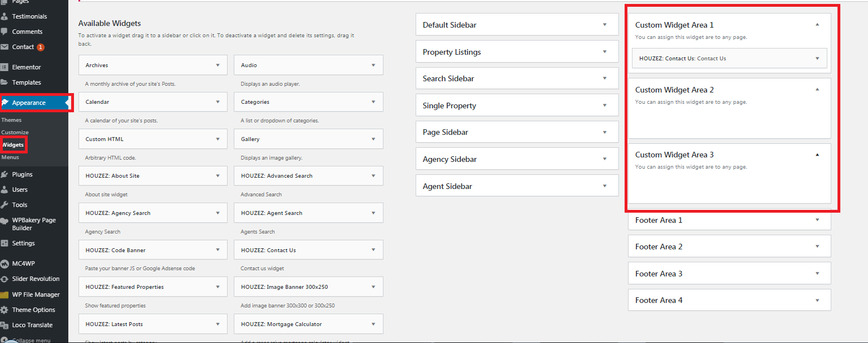Expand the Search Sidebar panel arrow
The height and width of the screenshot is (343, 868).
(605, 78)
